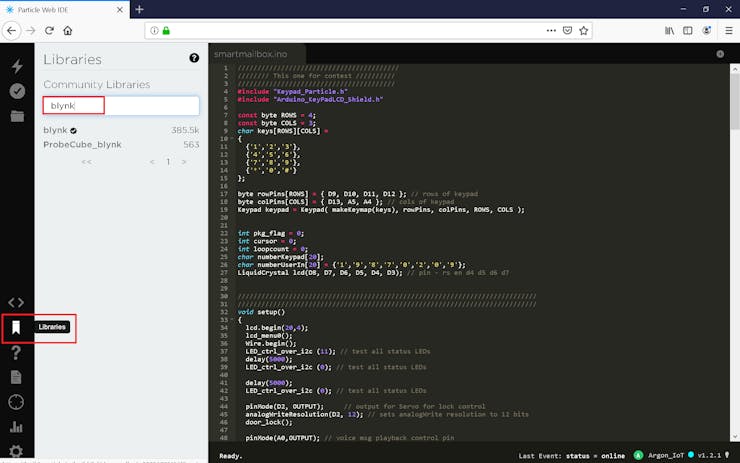Save page to Pocket icon
The image size is (740, 463).
pos(567,31)
